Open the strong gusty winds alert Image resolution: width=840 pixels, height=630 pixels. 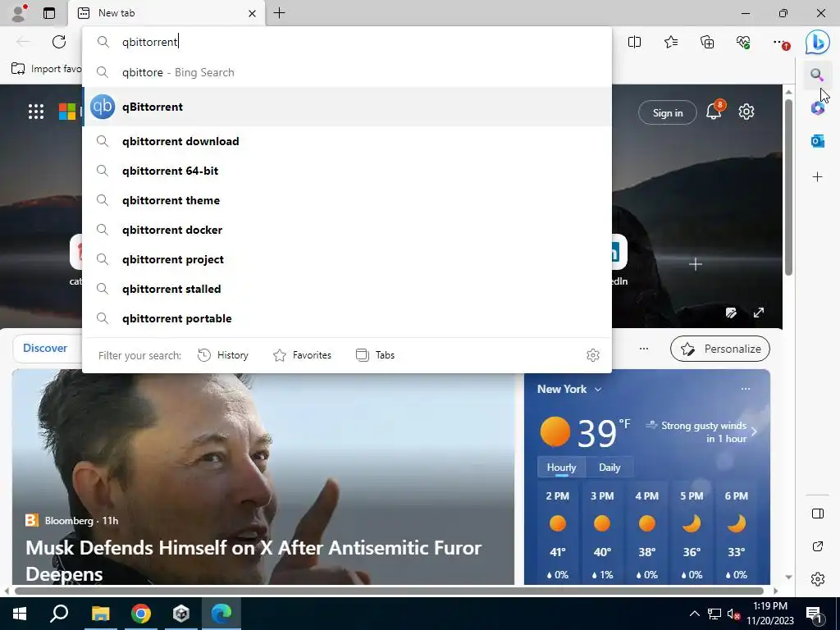click(701, 431)
